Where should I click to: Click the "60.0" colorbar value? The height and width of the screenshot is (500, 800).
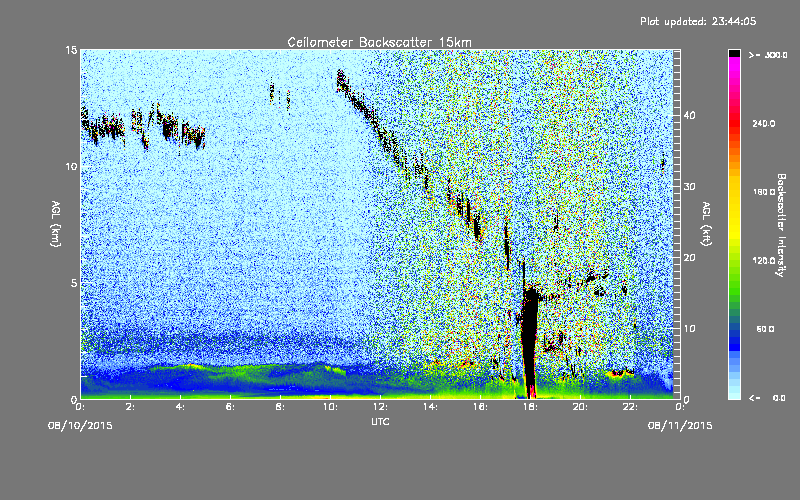click(765, 329)
